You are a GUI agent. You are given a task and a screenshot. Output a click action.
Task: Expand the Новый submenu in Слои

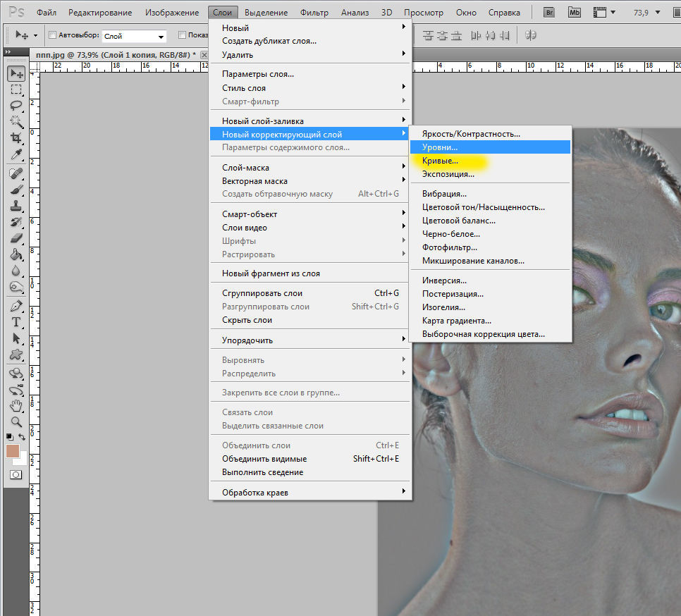click(310, 27)
